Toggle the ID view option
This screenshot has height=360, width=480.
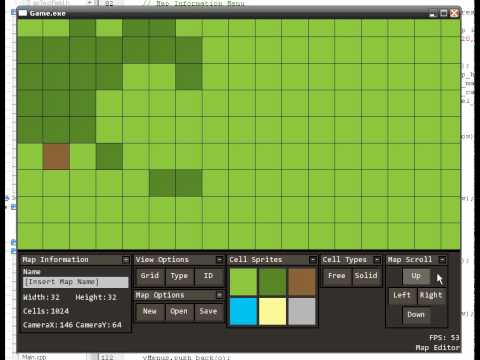point(209,276)
